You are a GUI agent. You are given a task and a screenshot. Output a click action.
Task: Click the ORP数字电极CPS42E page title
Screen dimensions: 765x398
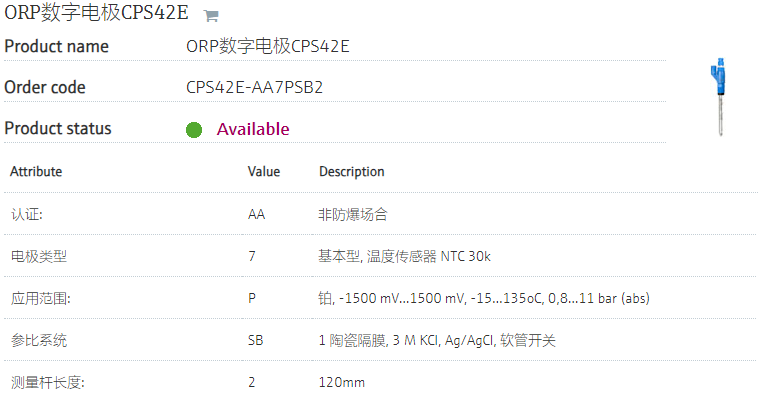[97, 13]
